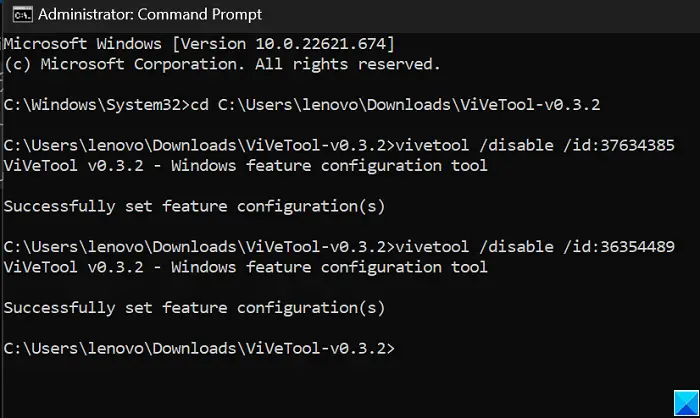Screen dimensions: 700x418
Task: Click the second ViVeTool v0.3.2 banner line
Action: click(x=246, y=267)
